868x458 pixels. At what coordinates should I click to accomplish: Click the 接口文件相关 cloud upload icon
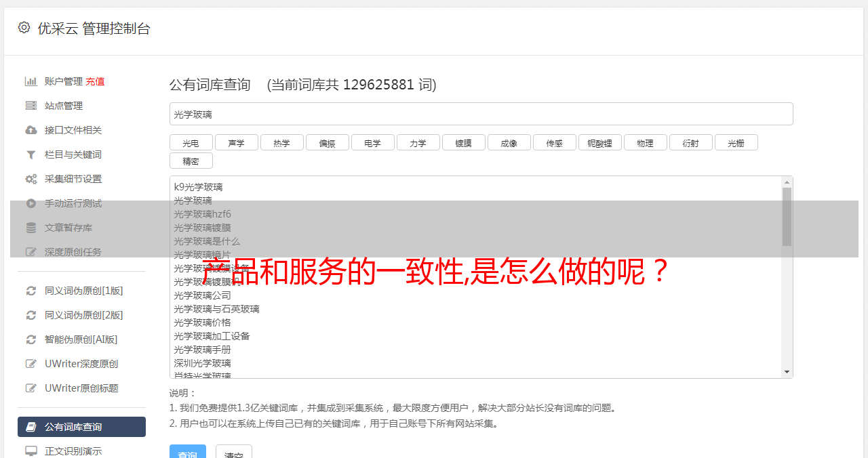pos(31,130)
